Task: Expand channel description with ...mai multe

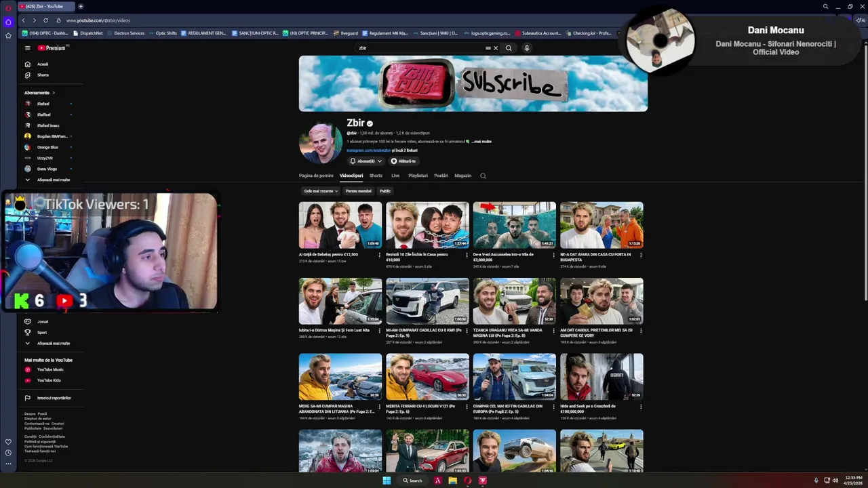Action: pyautogui.click(x=481, y=142)
